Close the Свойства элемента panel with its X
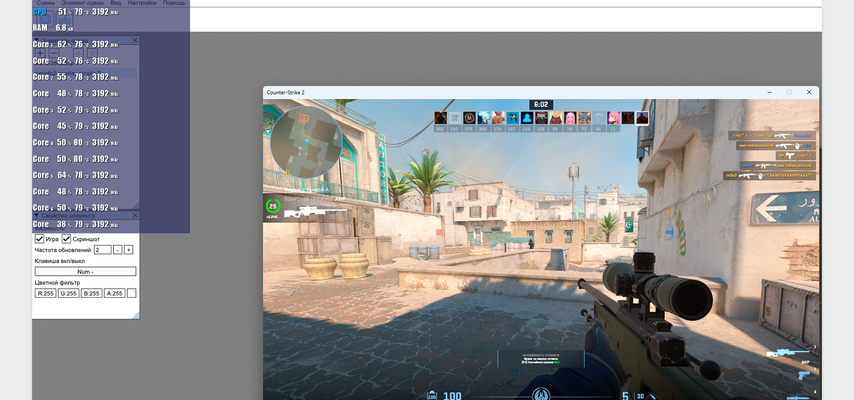 click(135, 216)
